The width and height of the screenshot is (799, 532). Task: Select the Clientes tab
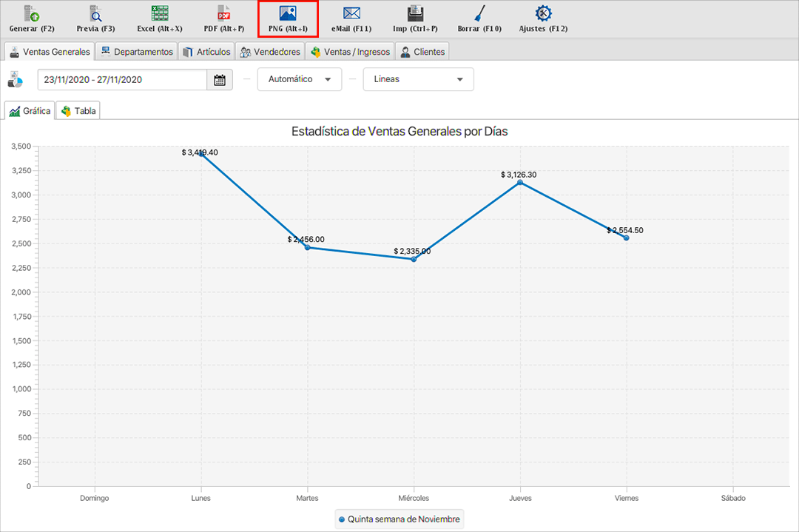(422, 52)
